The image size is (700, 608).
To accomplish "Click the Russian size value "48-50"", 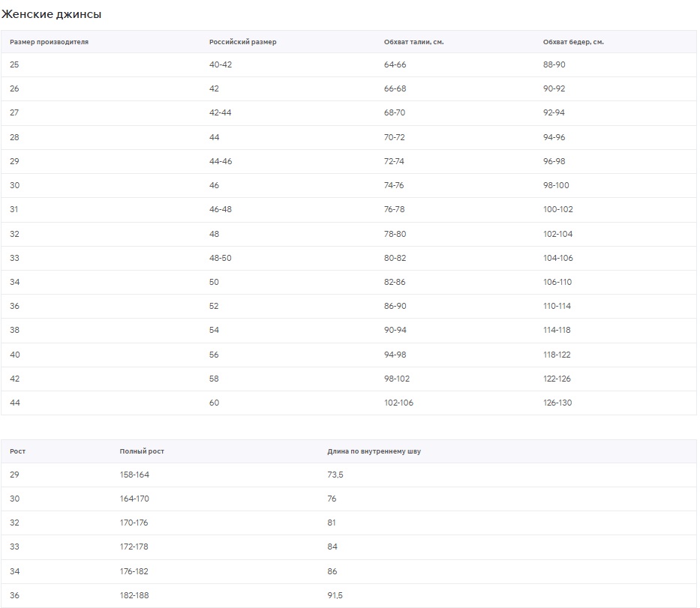I will click(x=221, y=259).
